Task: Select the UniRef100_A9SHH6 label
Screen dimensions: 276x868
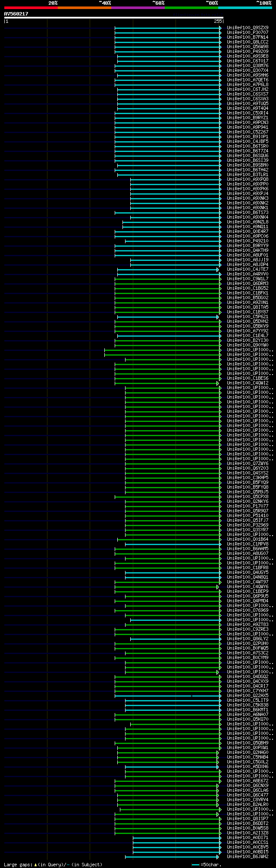Action: click(248, 75)
